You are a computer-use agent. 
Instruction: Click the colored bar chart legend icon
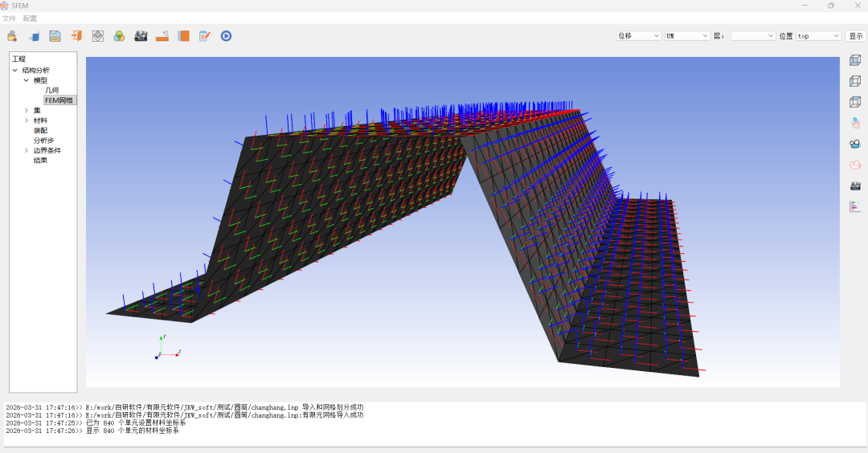coord(855,207)
